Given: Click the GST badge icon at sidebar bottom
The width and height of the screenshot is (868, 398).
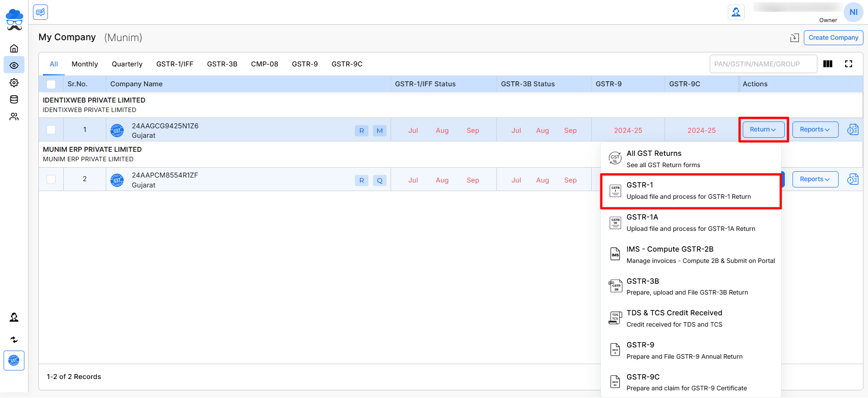Looking at the screenshot, I should point(14,361).
